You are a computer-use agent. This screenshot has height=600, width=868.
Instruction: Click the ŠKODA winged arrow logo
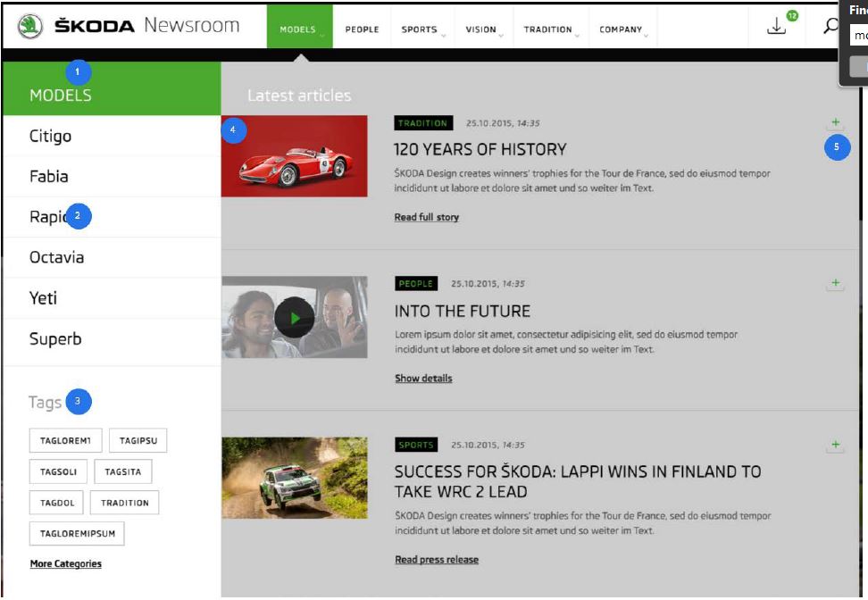(29, 26)
